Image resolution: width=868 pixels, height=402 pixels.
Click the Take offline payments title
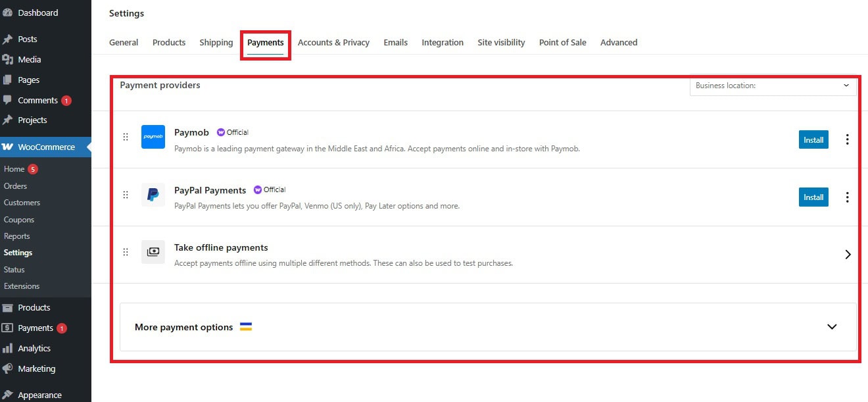[221, 248]
